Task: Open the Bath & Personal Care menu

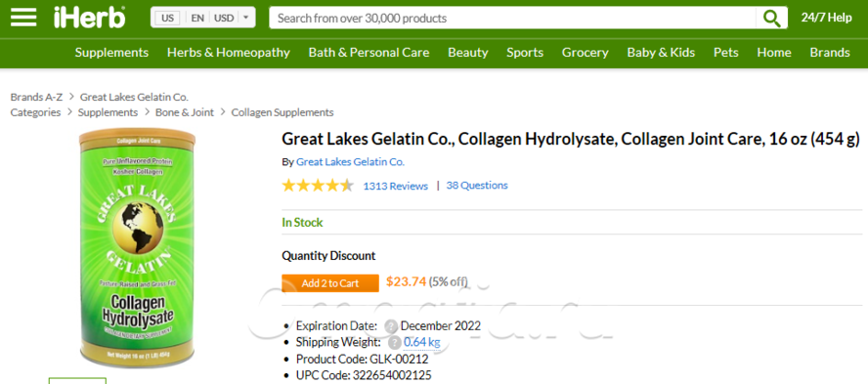Action: 369,53
